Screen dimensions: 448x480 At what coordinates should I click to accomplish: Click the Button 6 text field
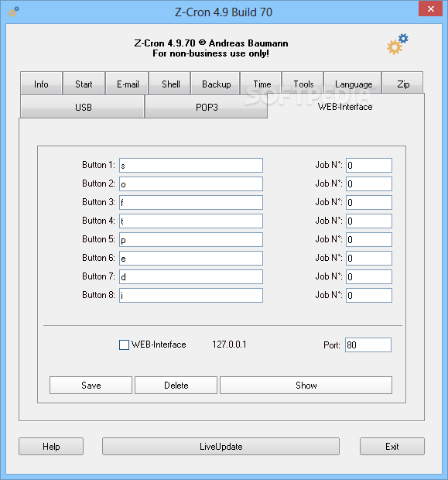tap(191, 258)
